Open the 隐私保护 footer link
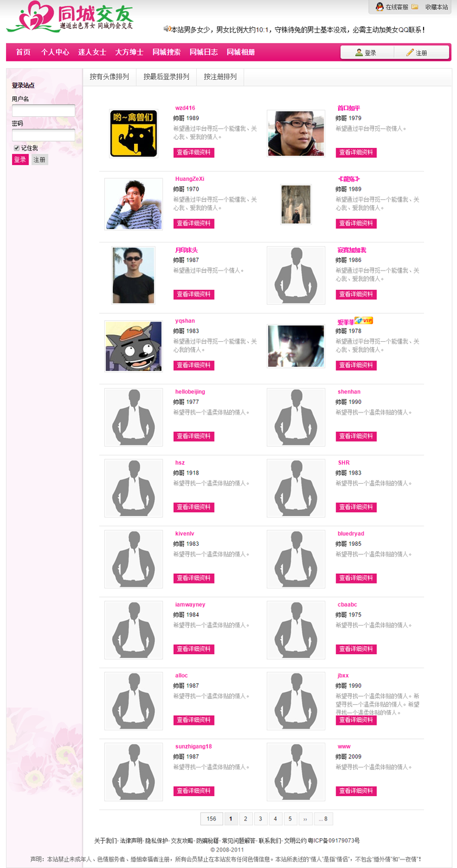 pos(157,841)
